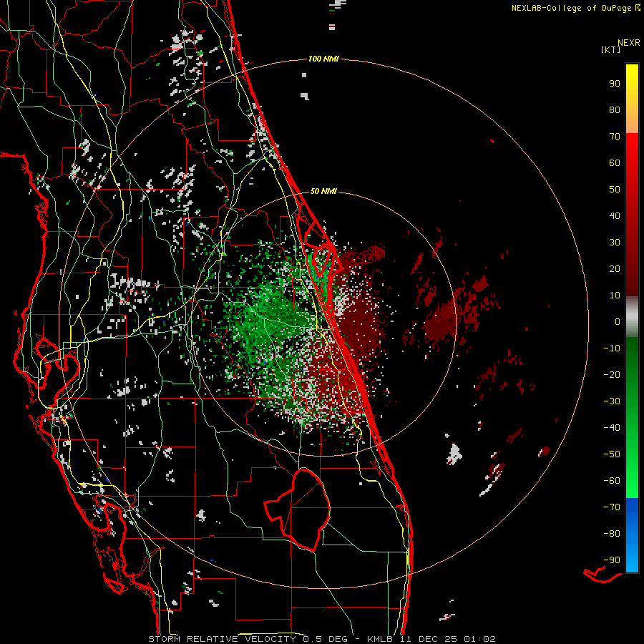Click the 100 NMI range ring label
This screenshot has height=644, width=644.
pyautogui.click(x=323, y=59)
